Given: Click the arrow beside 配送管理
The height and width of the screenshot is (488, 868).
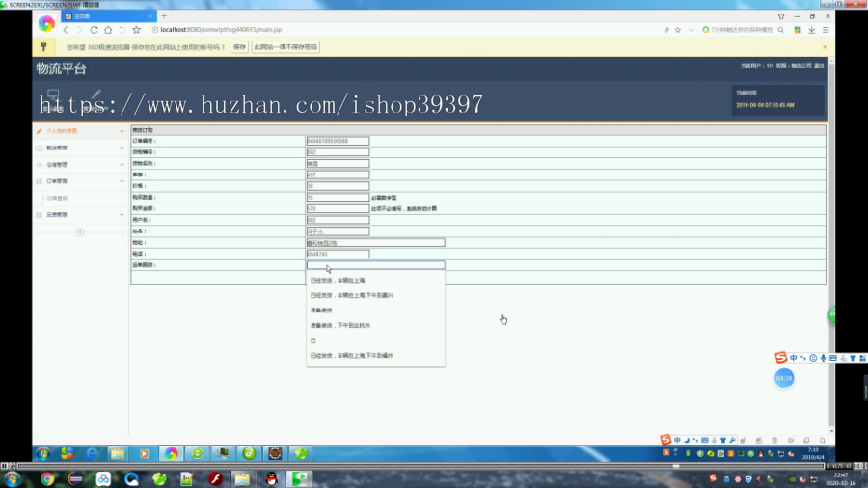Looking at the screenshot, I should [122, 148].
